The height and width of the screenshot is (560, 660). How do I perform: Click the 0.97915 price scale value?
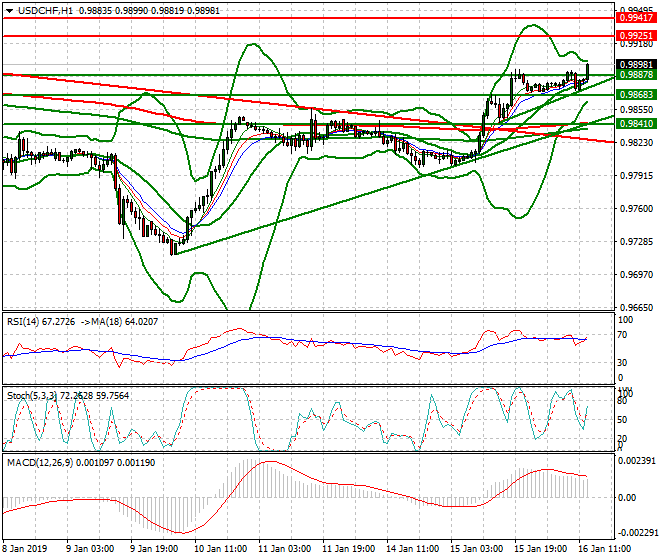pos(637,176)
